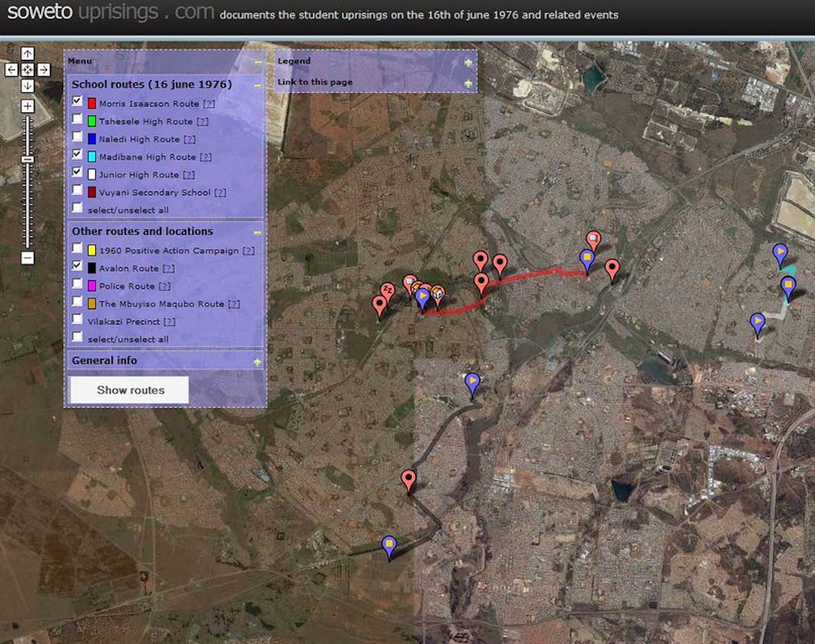Expand the Legend panel
Screen dimensions: 815x644
click(468, 62)
